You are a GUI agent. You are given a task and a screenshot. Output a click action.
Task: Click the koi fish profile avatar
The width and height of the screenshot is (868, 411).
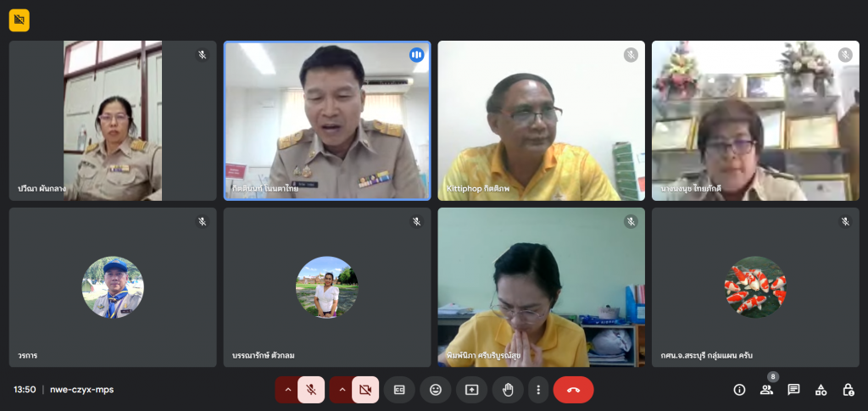754,287
